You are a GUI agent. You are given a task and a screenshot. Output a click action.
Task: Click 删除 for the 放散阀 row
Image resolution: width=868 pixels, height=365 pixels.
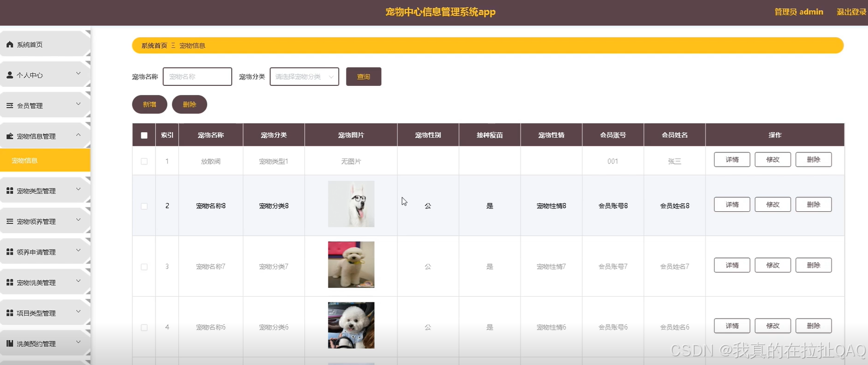(813, 159)
